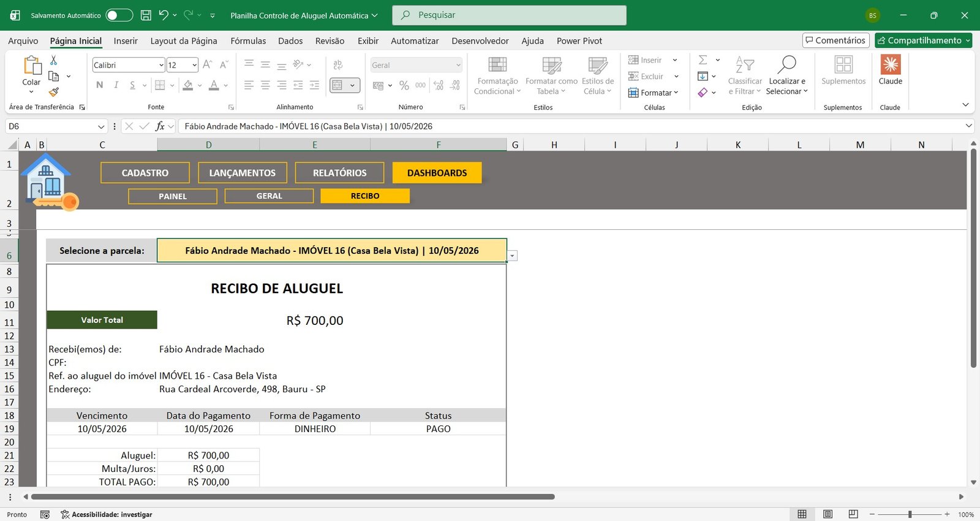Expand the formula bar chevron

(969, 126)
